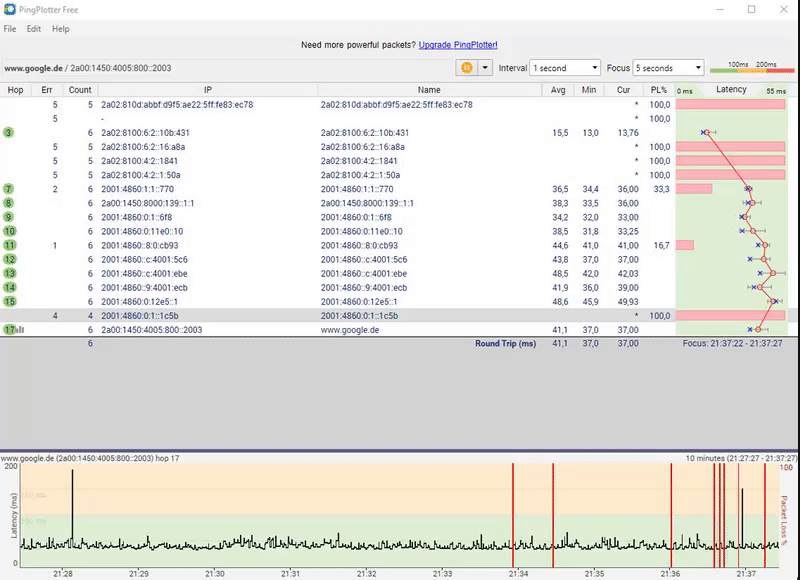This screenshot has width=800, height=580.
Task: Click the hop 15 green circle icon
Action: click(x=9, y=301)
